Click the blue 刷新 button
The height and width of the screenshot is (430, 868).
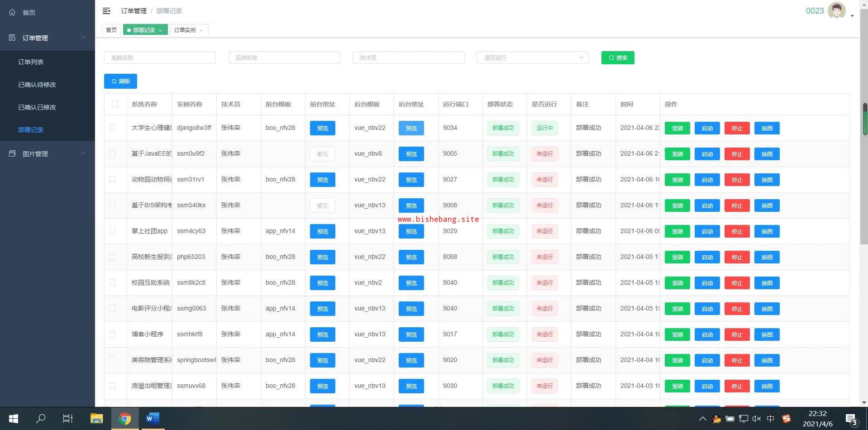click(120, 81)
